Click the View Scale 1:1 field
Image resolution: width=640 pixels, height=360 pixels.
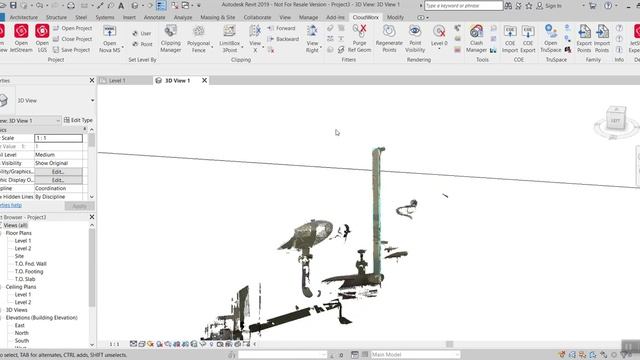click(x=58, y=138)
